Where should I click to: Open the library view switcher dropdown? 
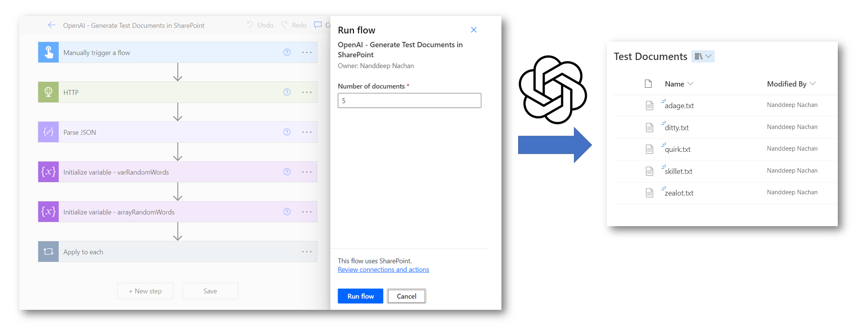point(703,56)
